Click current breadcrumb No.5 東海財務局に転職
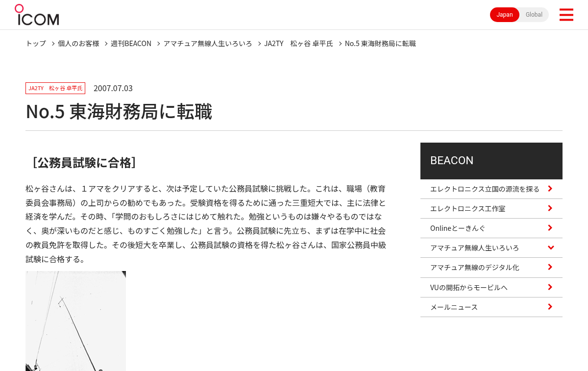 380,44
